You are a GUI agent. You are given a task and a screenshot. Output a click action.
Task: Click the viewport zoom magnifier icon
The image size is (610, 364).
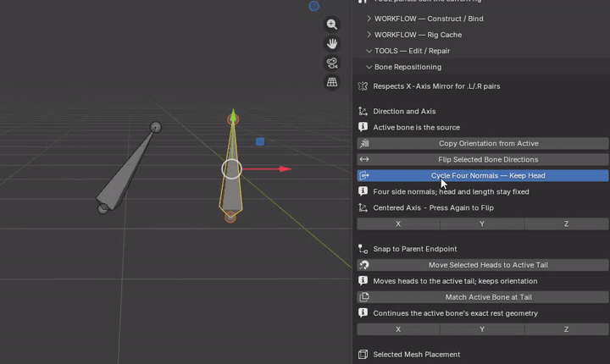[x=332, y=25]
